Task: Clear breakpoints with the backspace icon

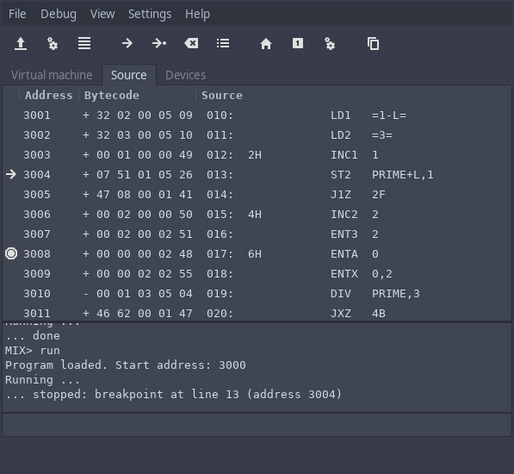Action: pyautogui.click(x=191, y=43)
